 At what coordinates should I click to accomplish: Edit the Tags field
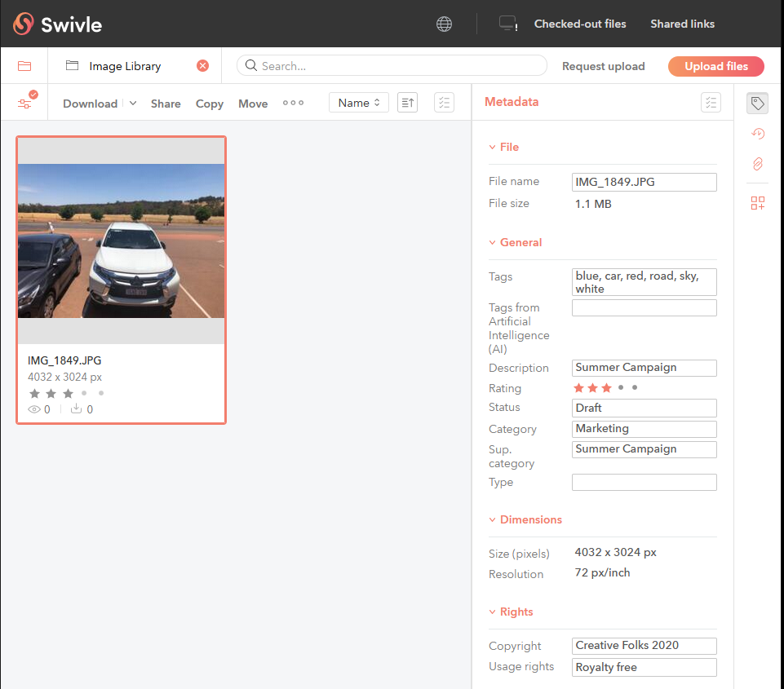click(x=644, y=282)
